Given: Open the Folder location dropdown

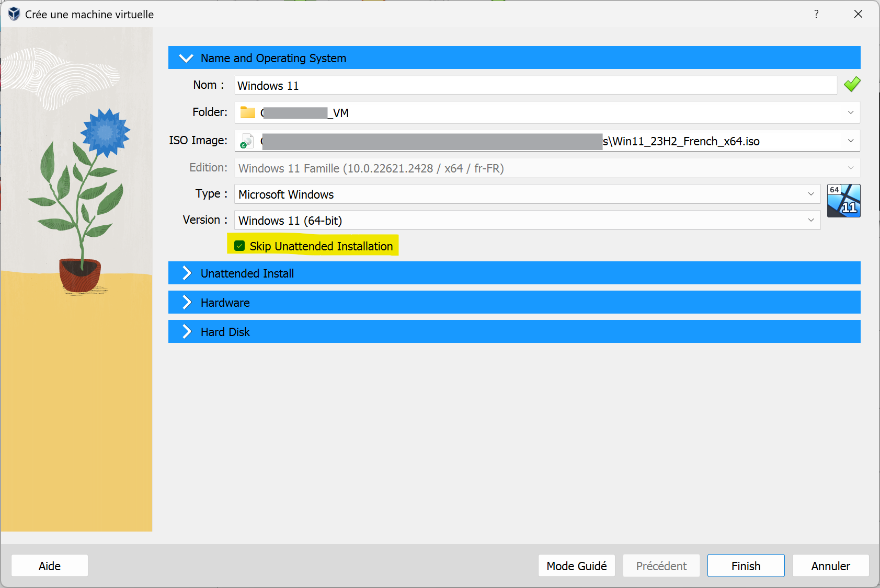Looking at the screenshot, I should coord(850,112).
